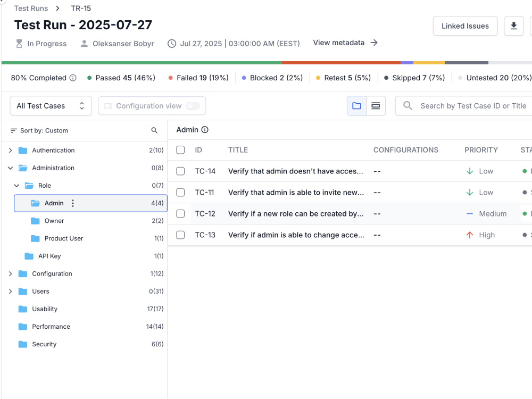Filter by Skipped 7 status
This screenshot has width=532, height=399.
[x=414, y=78]
